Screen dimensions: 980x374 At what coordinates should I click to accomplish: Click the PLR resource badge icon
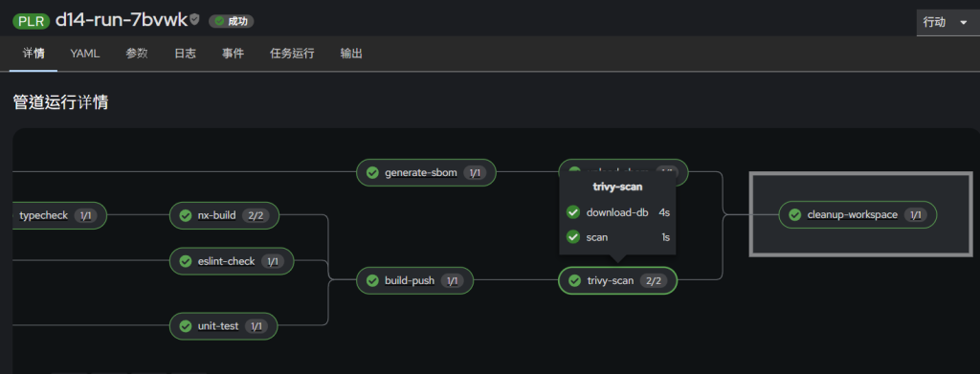coord(32,21)
